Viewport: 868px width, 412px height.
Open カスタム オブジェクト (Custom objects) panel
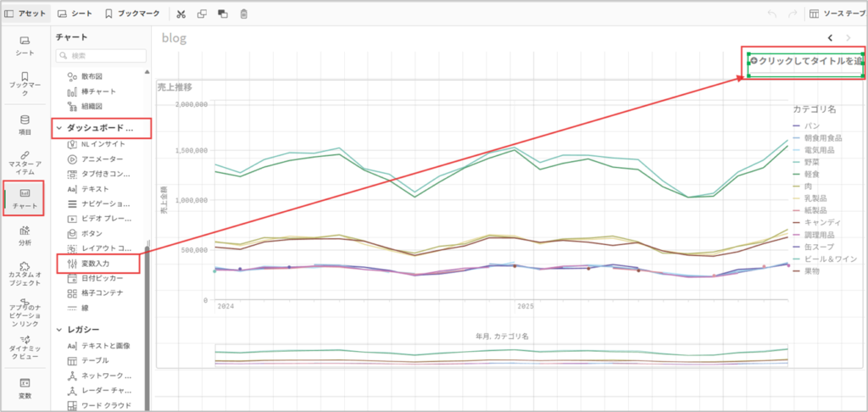coord(25,272)
